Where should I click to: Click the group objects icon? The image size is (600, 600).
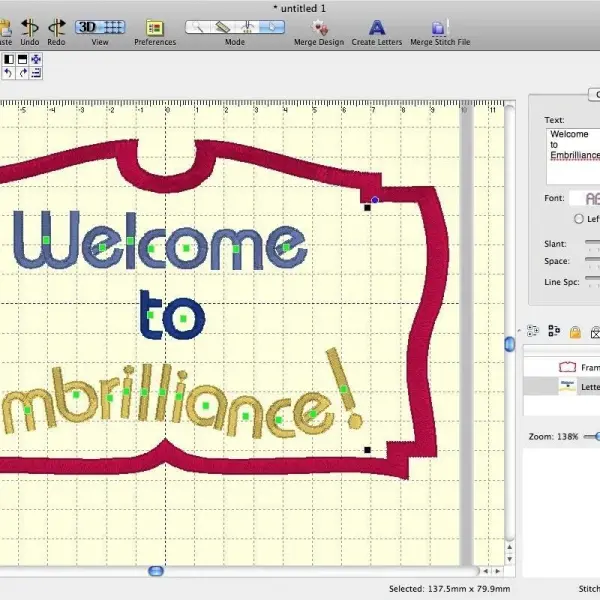[532, 331]
